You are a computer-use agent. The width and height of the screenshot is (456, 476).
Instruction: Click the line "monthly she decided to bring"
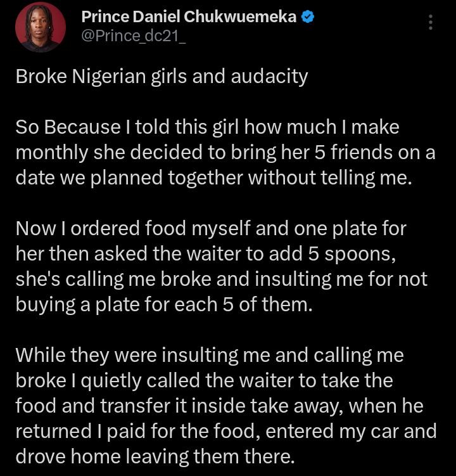(x=225, y=152)
